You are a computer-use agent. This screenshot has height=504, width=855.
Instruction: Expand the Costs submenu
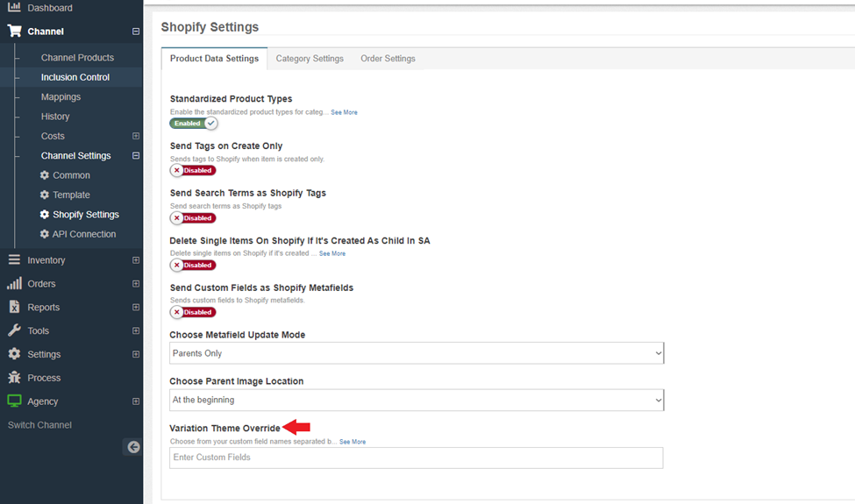coord(136,136)
